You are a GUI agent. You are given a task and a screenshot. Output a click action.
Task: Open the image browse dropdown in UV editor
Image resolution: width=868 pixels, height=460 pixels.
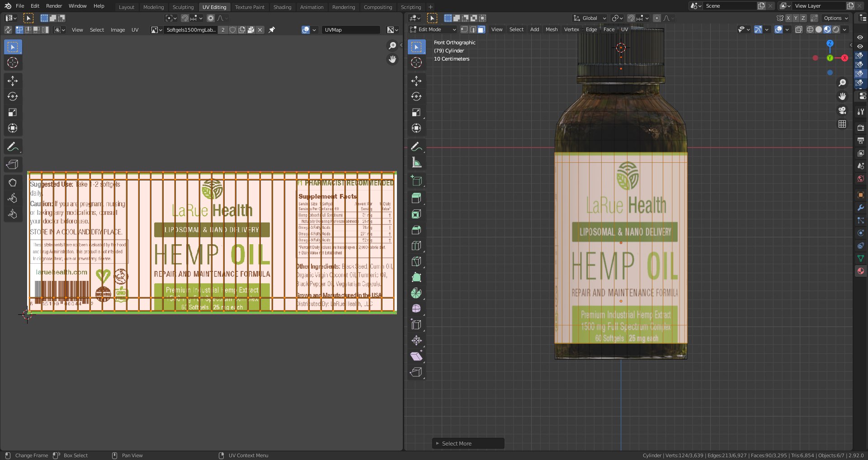point(156,30)
